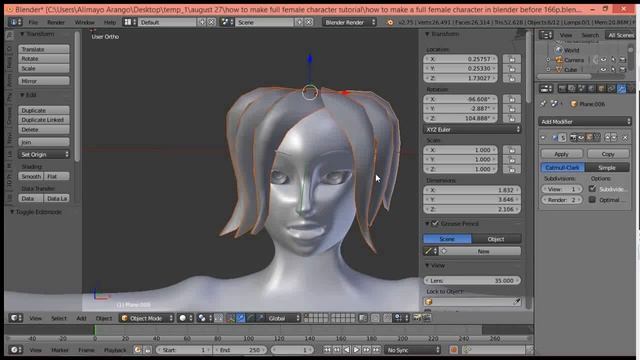Click the Lens 35.000 value slider
The image size is (640, 360).
pos(472,280)
